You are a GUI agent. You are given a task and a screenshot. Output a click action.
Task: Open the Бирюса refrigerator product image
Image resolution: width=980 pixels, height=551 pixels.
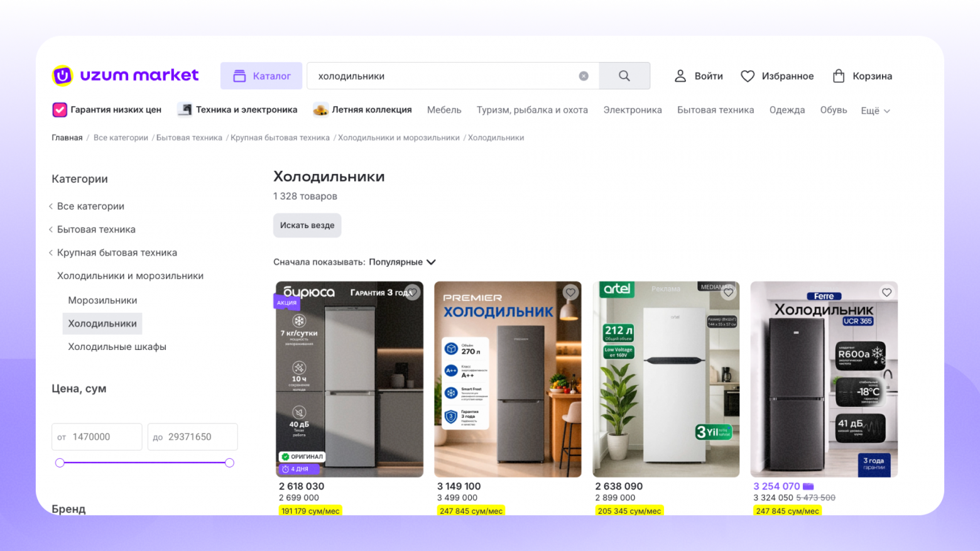(349, 379)
